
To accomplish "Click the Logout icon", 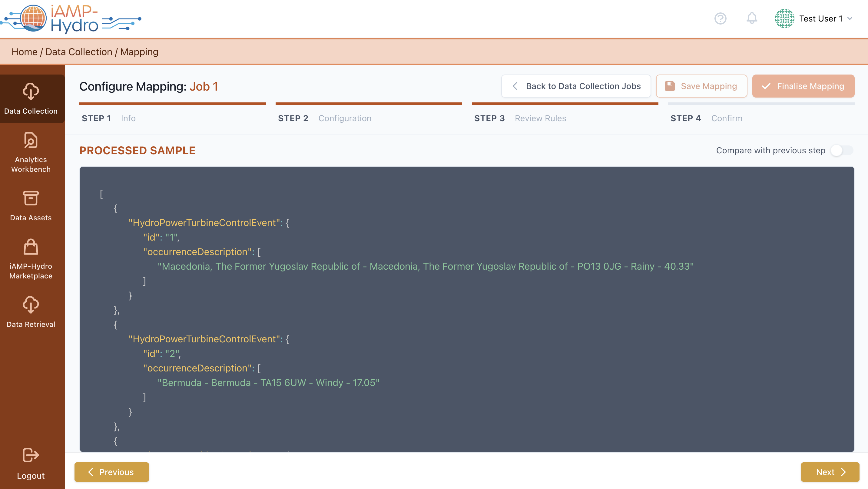I will (x=31, y=455).
